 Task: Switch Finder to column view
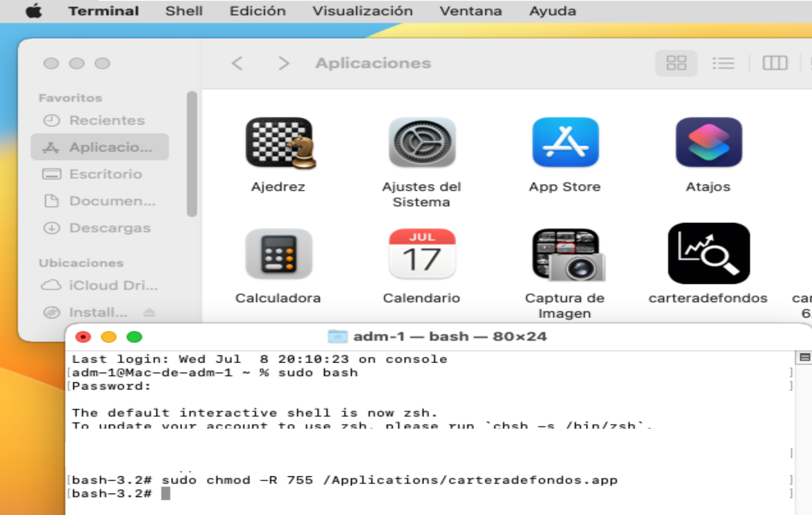tap(775, 63)
